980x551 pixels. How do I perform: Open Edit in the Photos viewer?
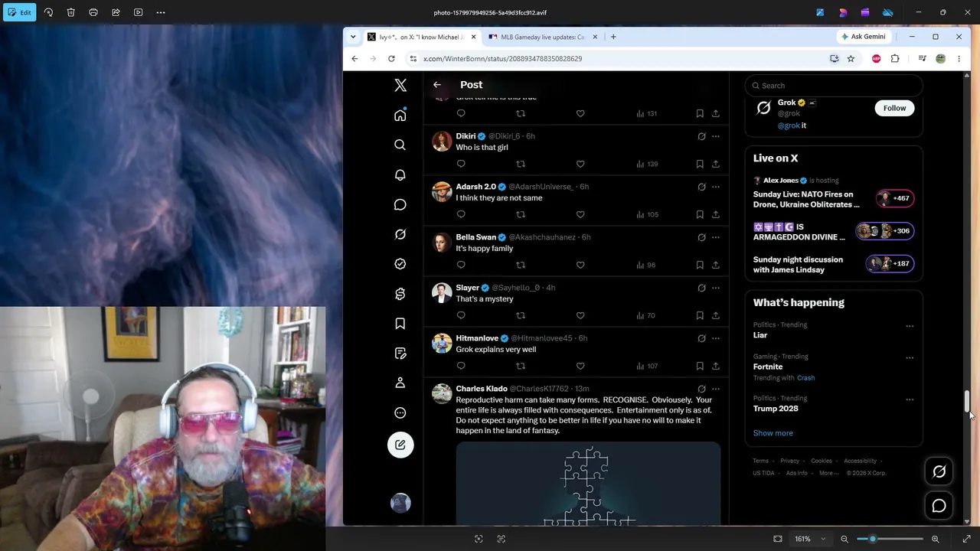click(x=18, y=12)
